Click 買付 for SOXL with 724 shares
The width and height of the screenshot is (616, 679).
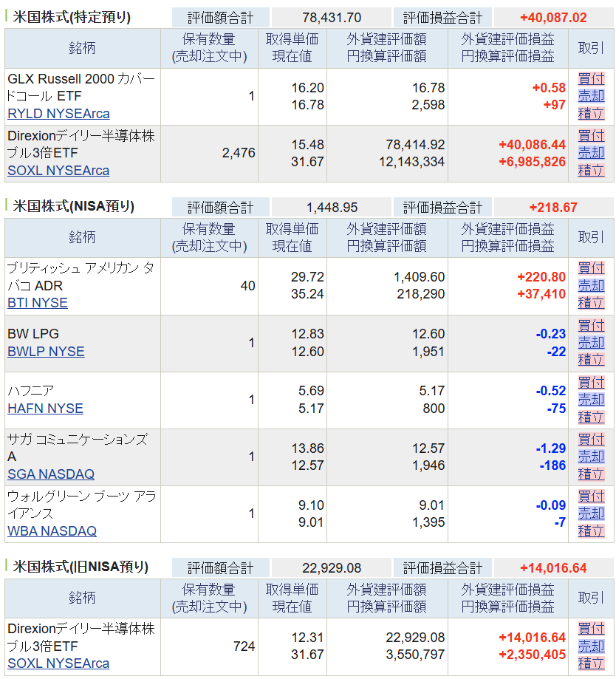pos(591,628)
